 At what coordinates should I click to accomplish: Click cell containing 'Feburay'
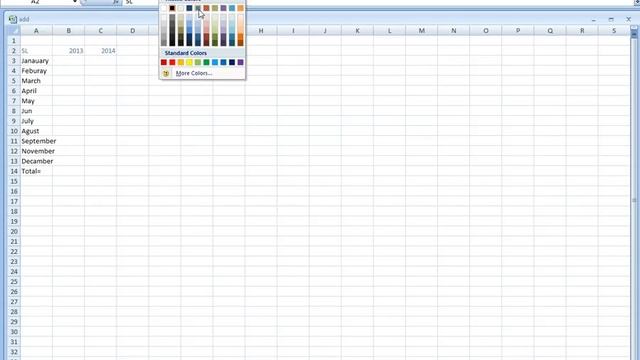(x=36, y=71)
